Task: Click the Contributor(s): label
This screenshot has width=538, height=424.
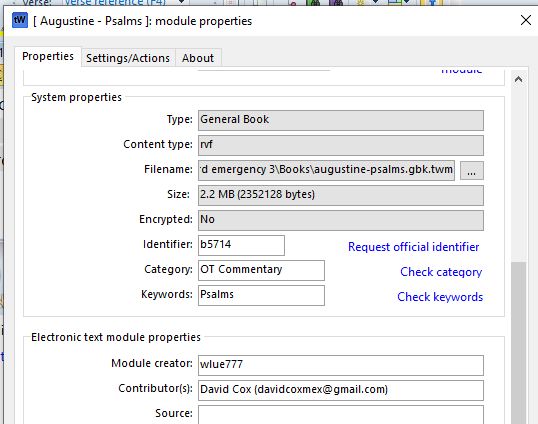Action: click(155, 388)
